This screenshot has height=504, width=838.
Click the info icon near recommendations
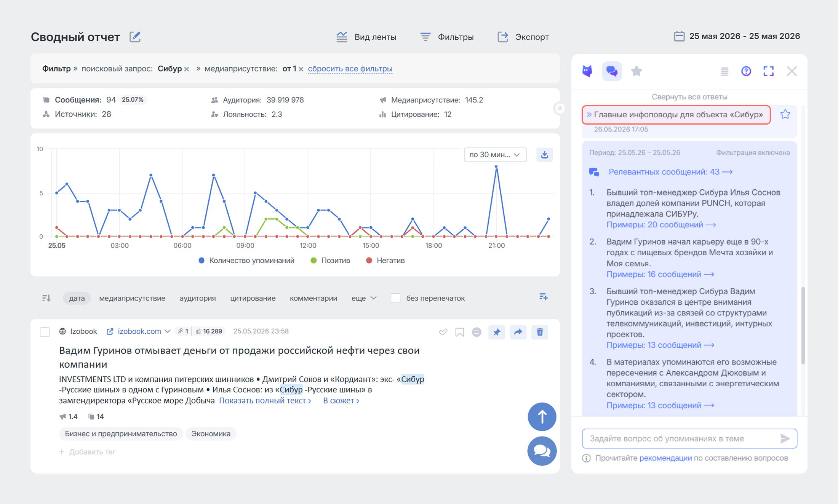click(x=586, y=458)
